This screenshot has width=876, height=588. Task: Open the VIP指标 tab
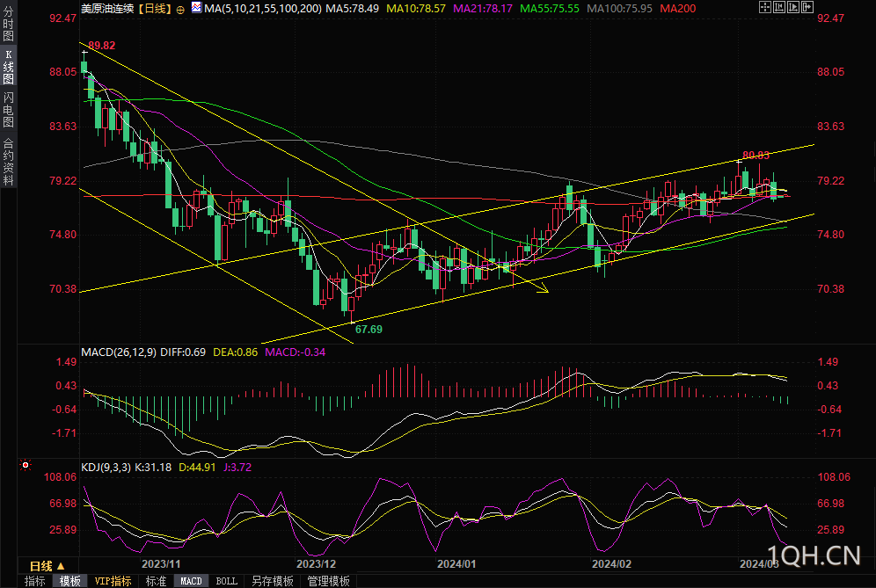point(113,581)
